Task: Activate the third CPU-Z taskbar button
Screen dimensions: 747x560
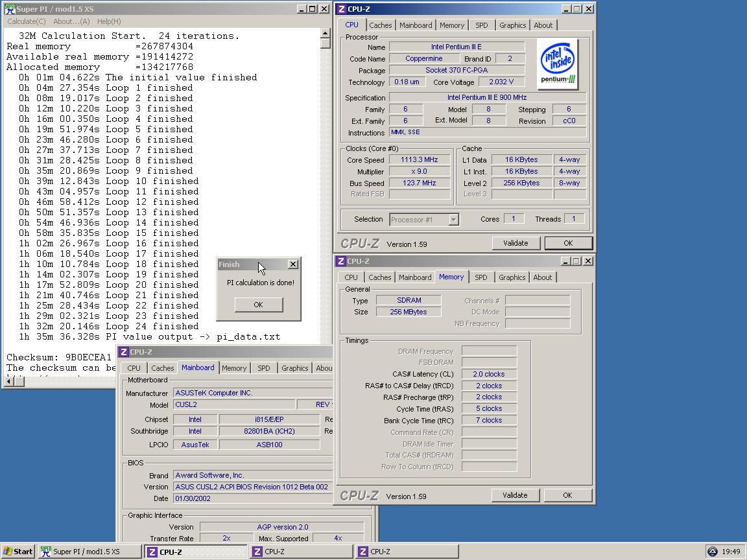Action: (407, 552)
